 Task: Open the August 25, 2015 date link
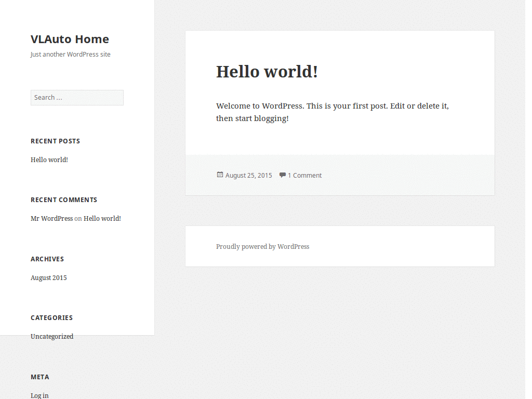point(248,176)
